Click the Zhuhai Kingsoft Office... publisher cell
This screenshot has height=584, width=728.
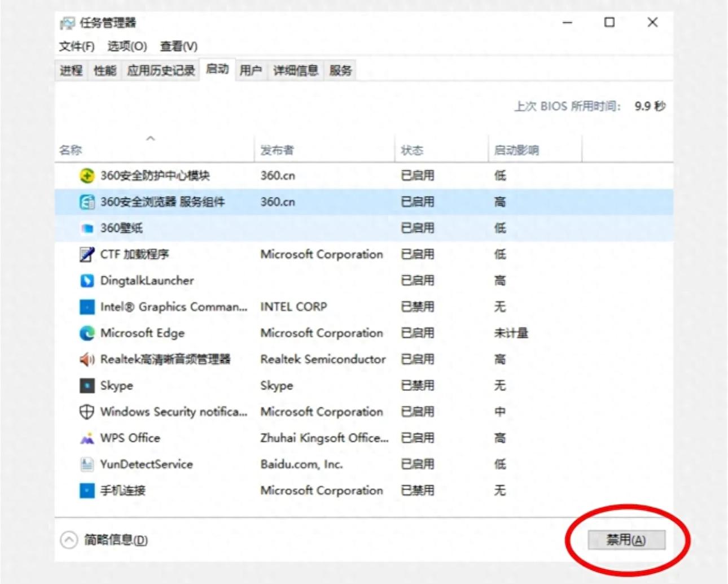pyautogui.click(x=324, y=438)
